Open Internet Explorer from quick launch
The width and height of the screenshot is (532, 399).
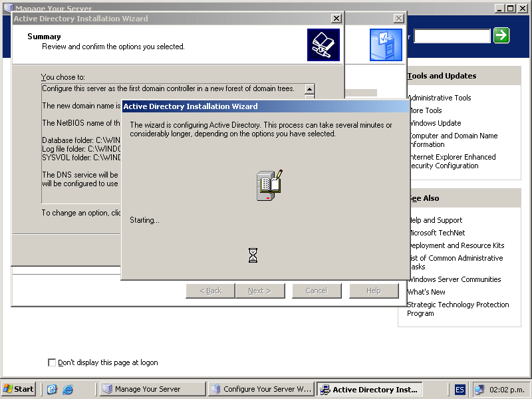pyautogui.click(x=68, y=390)
